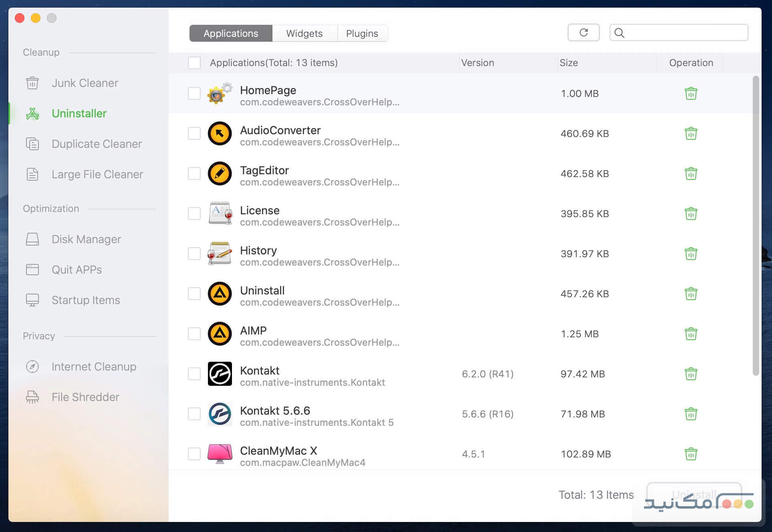Screen dimensions: 772x532
Task: Click the trash icon for CleanMyMac X
Action: pos(691,454)
